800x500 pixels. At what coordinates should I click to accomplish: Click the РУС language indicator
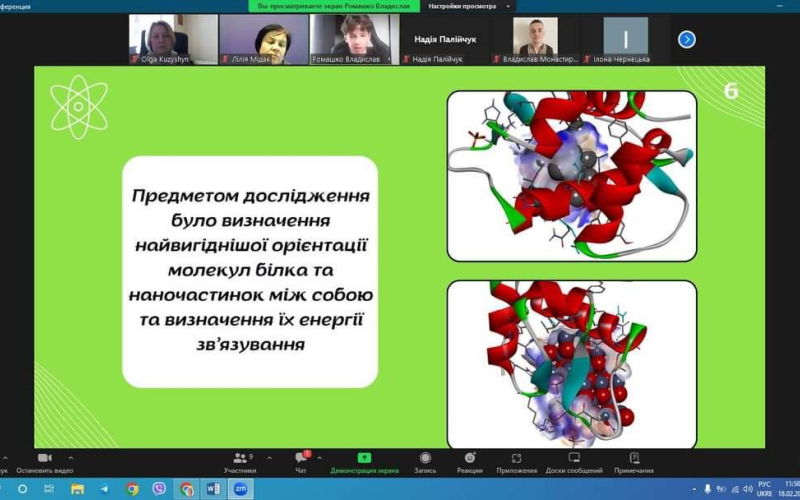click(764, 484)
